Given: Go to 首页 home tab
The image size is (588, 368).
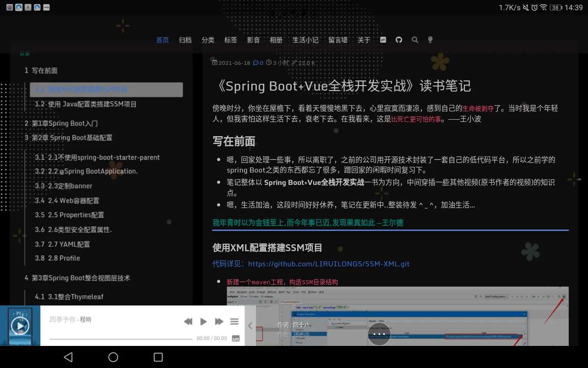Looking at the screenshot, I should coord(163,40).
